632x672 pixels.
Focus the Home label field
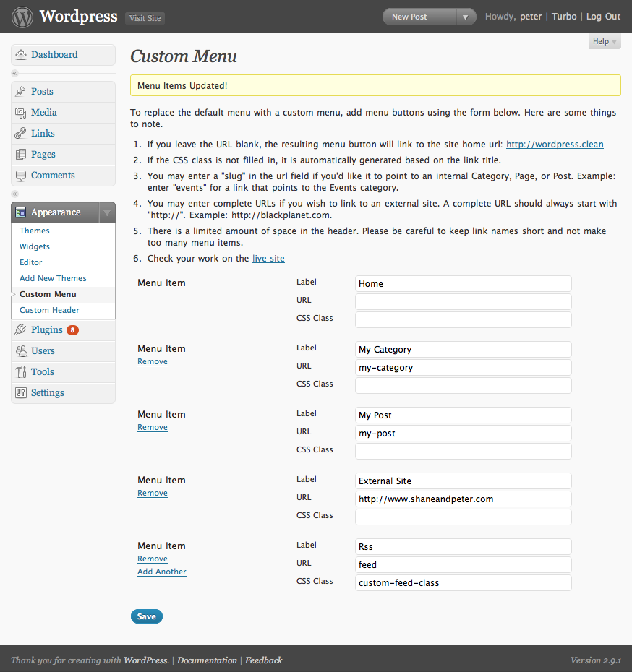click(x=463, y=284)
